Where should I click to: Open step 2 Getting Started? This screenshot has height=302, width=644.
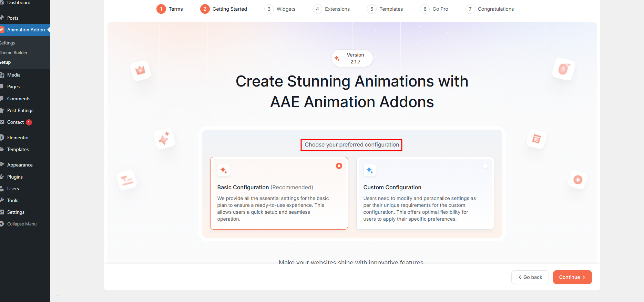(x=224, y=9)
